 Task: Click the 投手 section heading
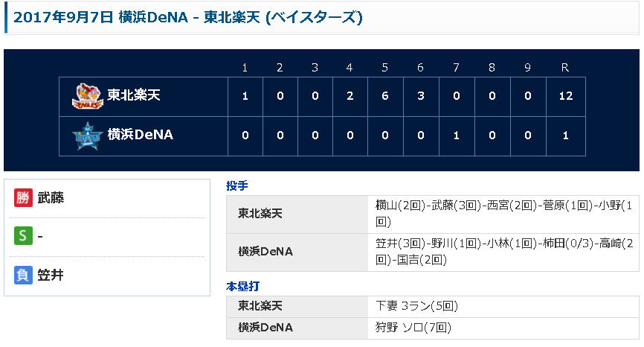236,185
